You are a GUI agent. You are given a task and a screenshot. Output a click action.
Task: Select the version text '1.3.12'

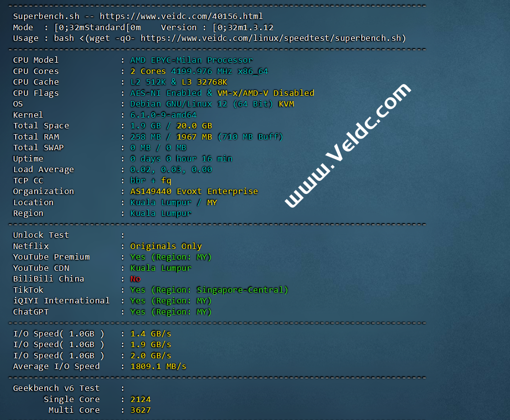pos(258,27)
